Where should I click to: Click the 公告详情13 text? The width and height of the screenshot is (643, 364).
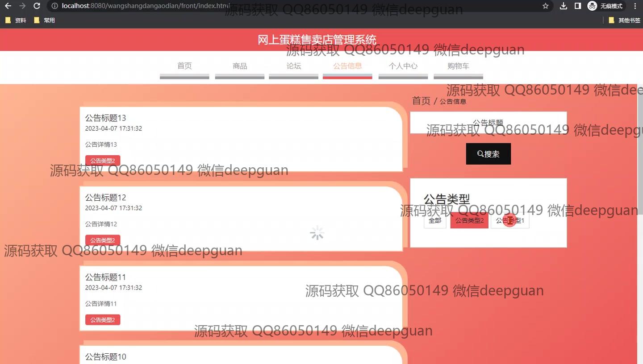101,145
